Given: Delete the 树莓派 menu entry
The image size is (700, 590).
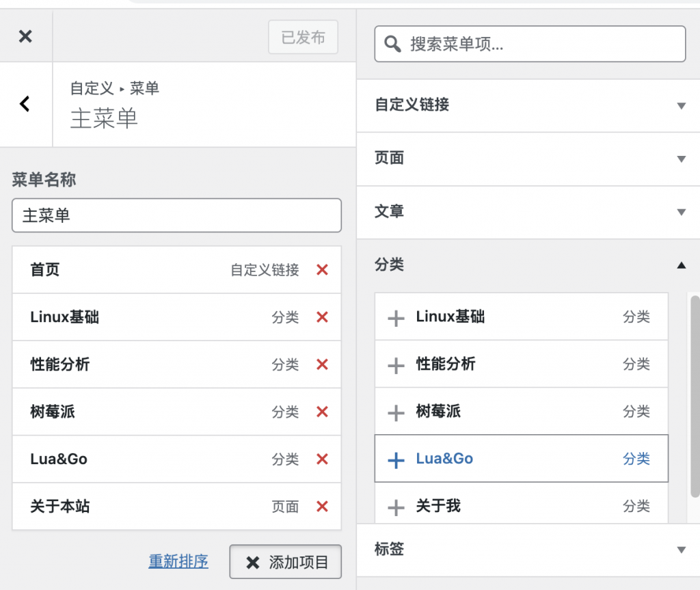Looking at the screenshot, I should coord(322,412).
